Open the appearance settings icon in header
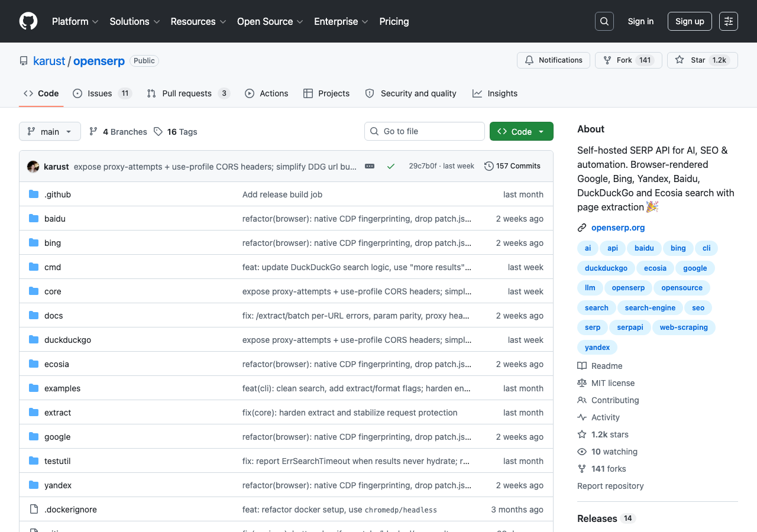Image resolution: width=757 pixels, height=532 pixels. pyautogui.click(x=729, y=21)
